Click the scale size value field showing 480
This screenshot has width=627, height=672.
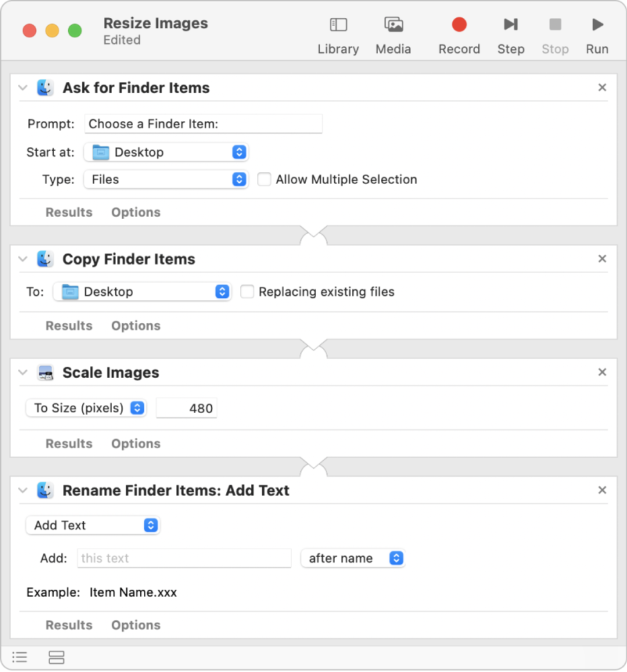(187, 407)
